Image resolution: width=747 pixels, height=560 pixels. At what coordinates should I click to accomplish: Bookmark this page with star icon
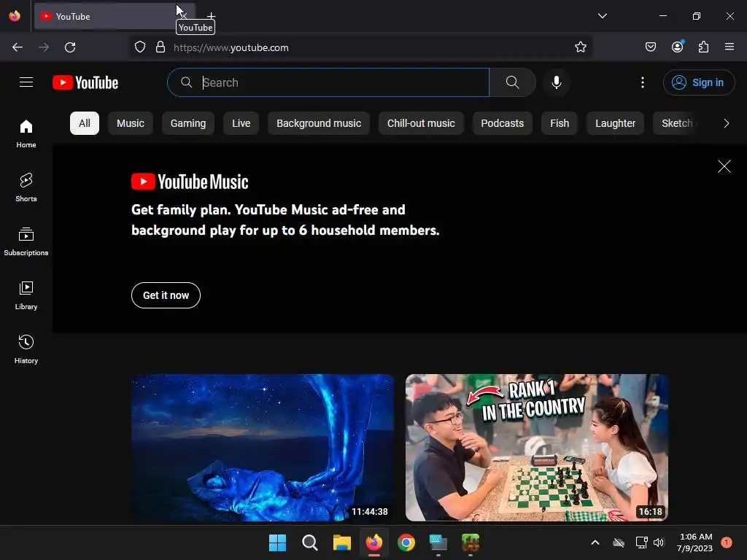pyautogui.click(x=580, y=47)
